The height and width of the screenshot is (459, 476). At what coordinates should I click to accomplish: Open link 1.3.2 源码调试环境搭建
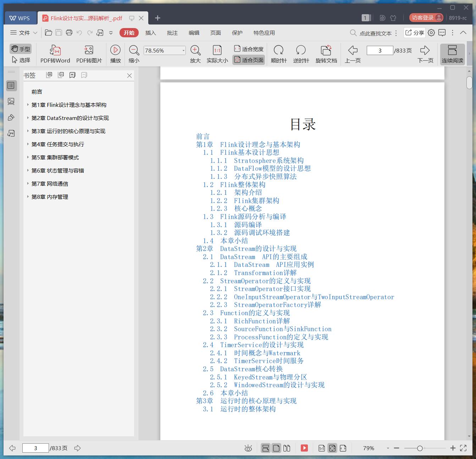250,233
